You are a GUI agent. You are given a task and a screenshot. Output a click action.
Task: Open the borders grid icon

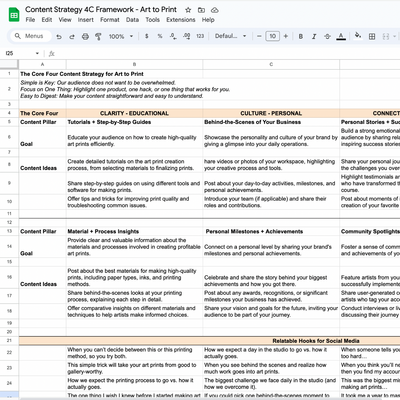372,36
